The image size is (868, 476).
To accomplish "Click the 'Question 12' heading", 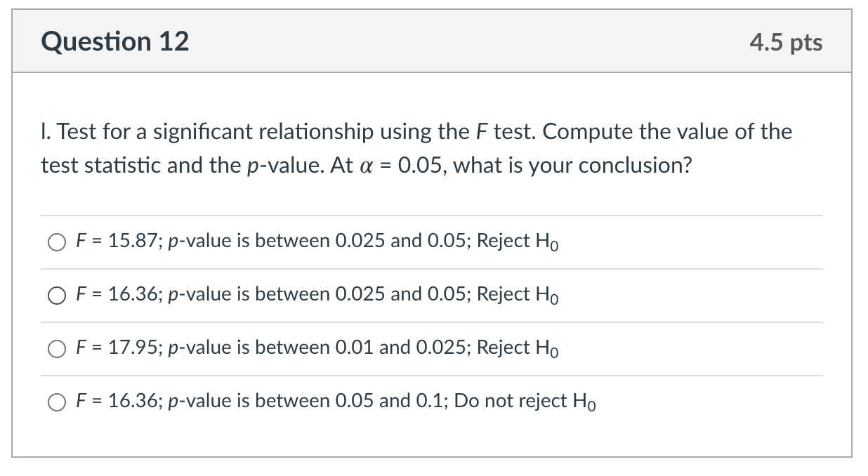I will click(115, 42).
